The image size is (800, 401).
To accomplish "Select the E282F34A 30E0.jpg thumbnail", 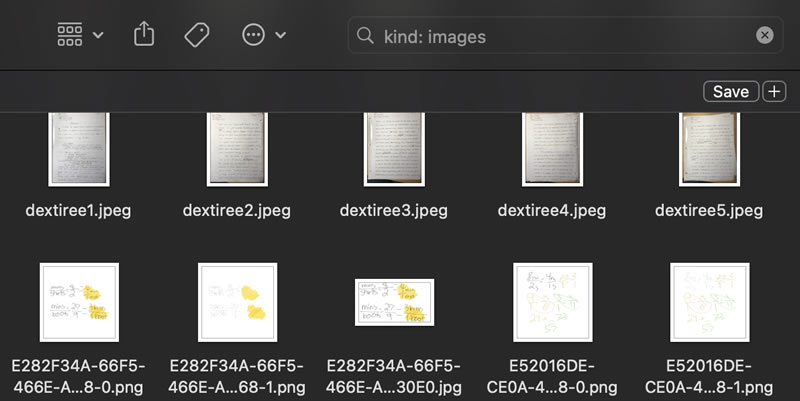I will point(394,302).
